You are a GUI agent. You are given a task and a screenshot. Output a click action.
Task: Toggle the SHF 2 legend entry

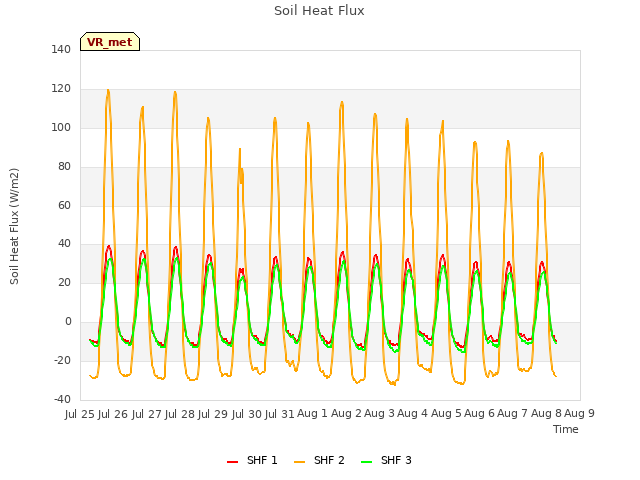click(x=319, y=460)
